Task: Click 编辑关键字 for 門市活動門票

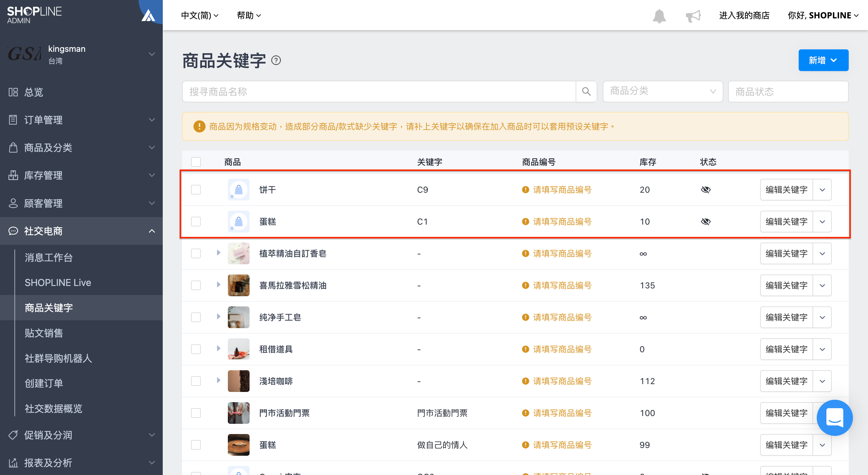Action: click(786, 413)
